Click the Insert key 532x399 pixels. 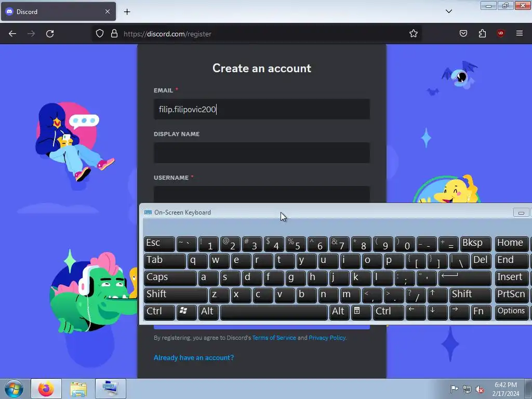pos(511,278)
